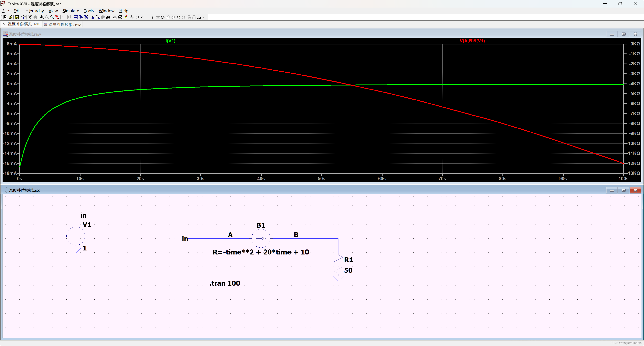Click the Control Panel hammer icon
644x346 pixels.
(23, 17)
